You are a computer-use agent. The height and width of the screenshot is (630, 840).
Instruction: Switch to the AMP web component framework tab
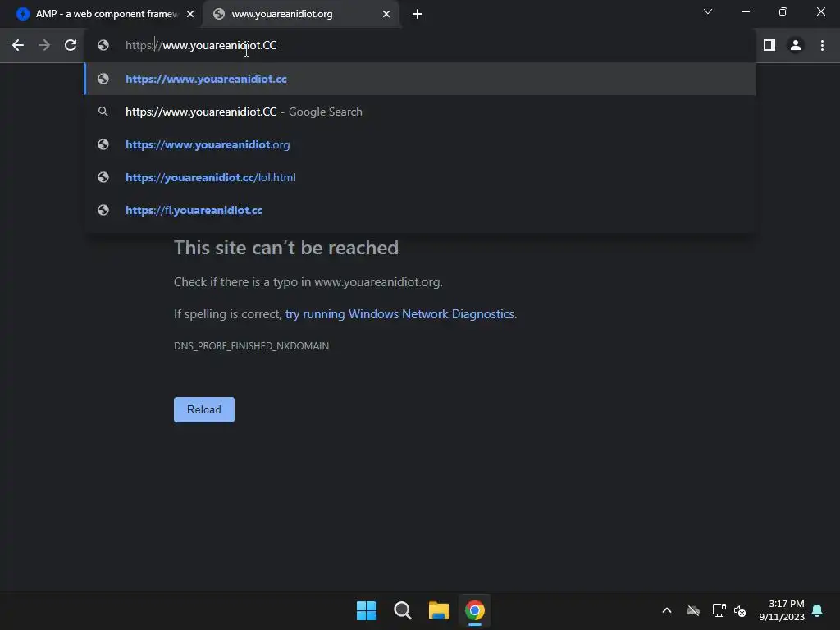pyautogui.click(x=101, y=15)
